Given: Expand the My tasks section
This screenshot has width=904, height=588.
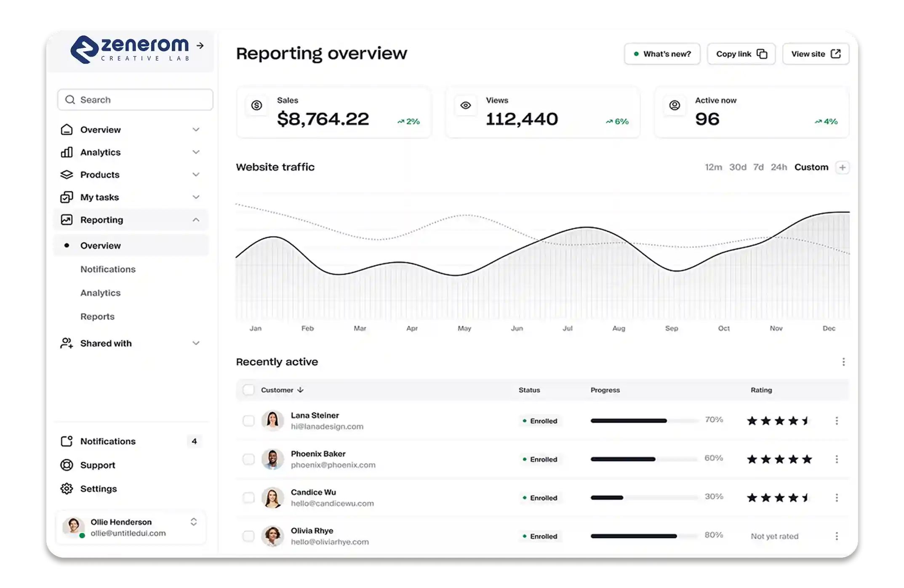Looking at the screenshot, I should [x=196, y=197].
